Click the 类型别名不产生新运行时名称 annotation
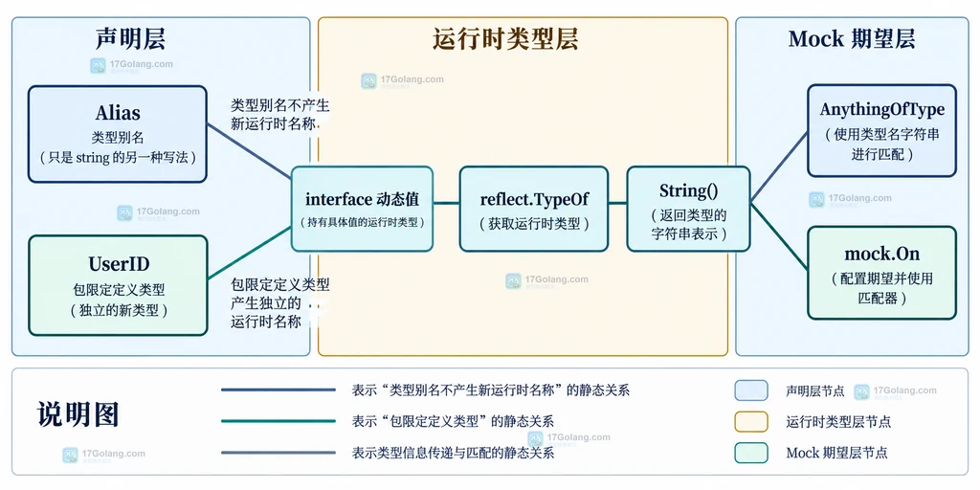Viewport: 980px width, 490px height. pos(280,115)
